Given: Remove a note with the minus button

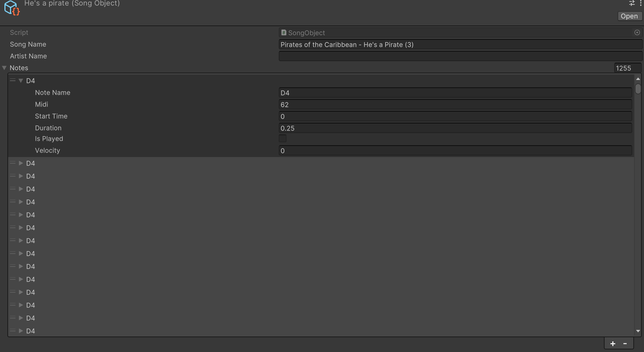Looking at the screenshot, I should (x=625, y=344).
